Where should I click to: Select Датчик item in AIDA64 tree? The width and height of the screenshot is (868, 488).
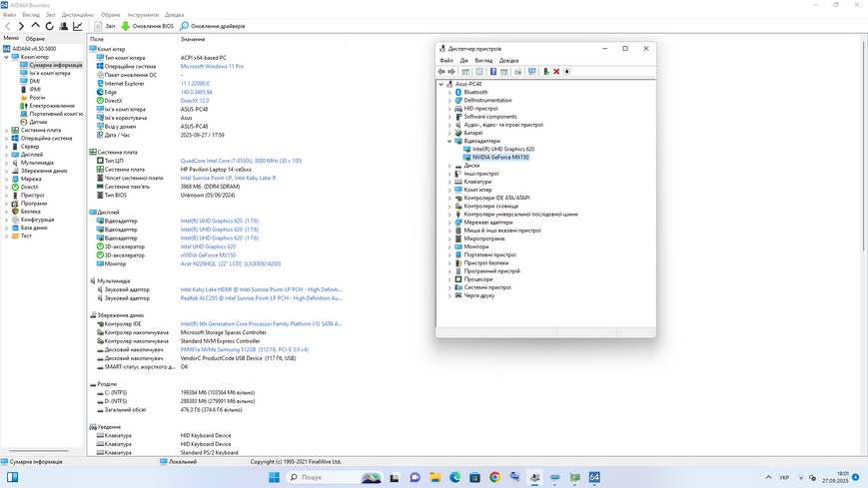tap(38, 122)
